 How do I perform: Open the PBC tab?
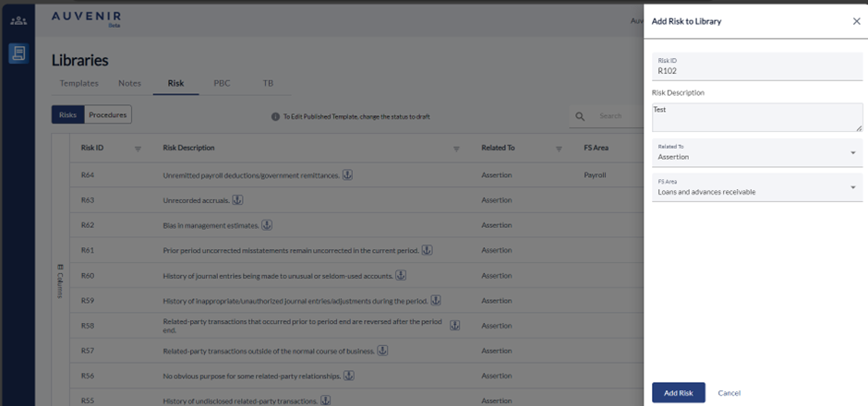[x=222, y=83]
